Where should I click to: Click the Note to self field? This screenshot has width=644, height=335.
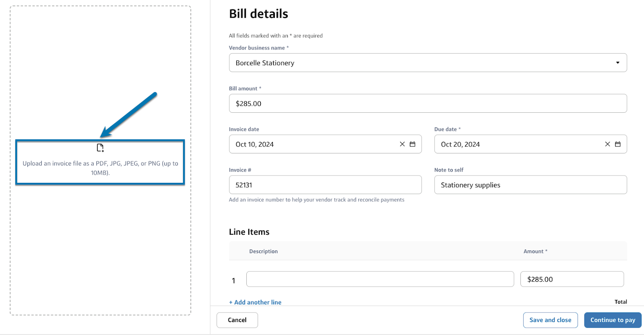coord(530,185)
